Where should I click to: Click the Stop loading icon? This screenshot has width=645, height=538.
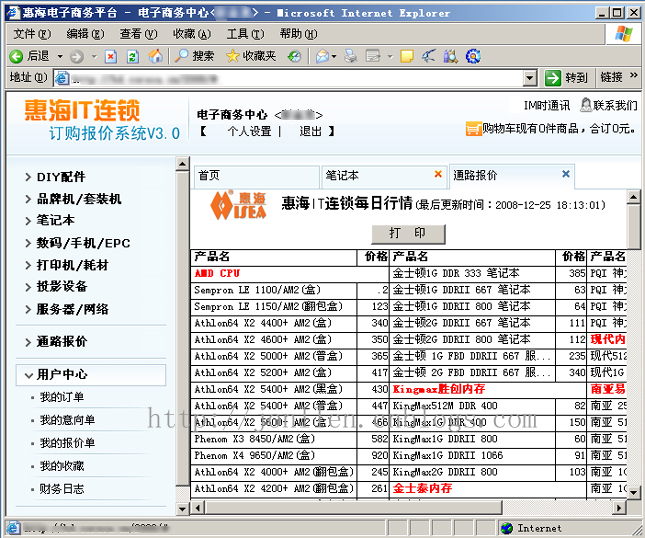(111, 56)
